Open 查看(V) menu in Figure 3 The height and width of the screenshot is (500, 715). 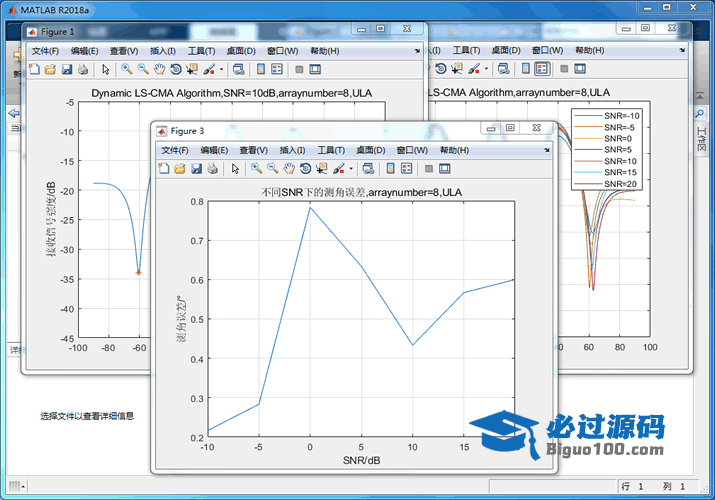tap(253, 150)
